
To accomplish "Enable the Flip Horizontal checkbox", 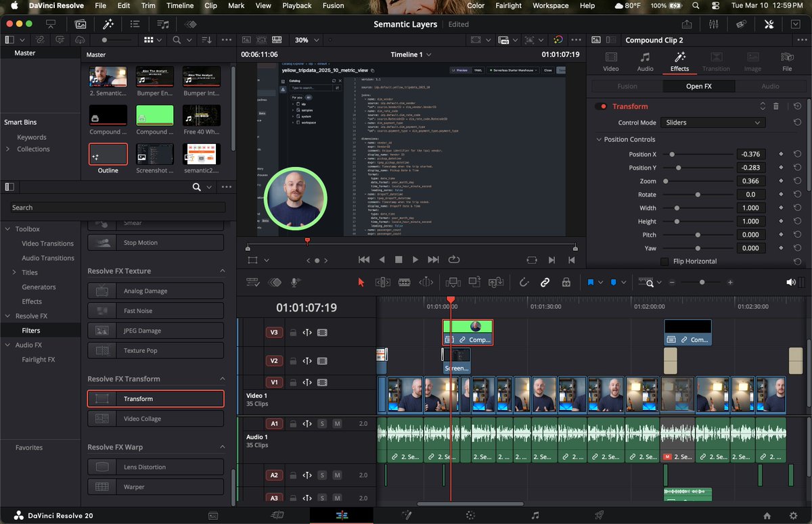I will click(665, 261).
